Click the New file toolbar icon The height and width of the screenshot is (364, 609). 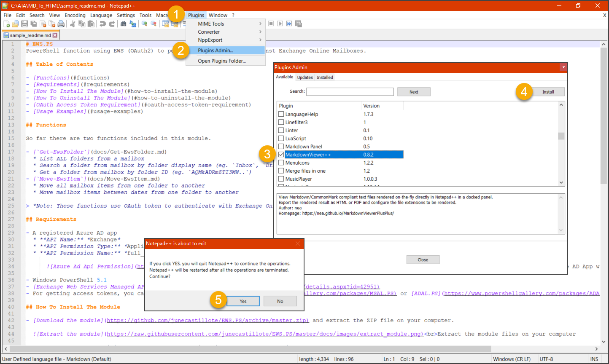pyautogui.click(x=7, y=24)
